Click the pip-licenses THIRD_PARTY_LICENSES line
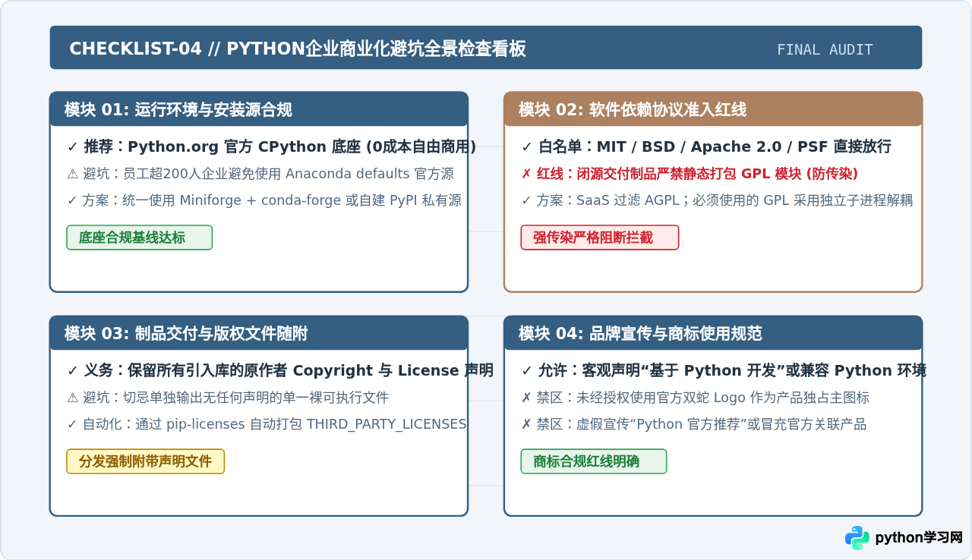 click(267, 424)
